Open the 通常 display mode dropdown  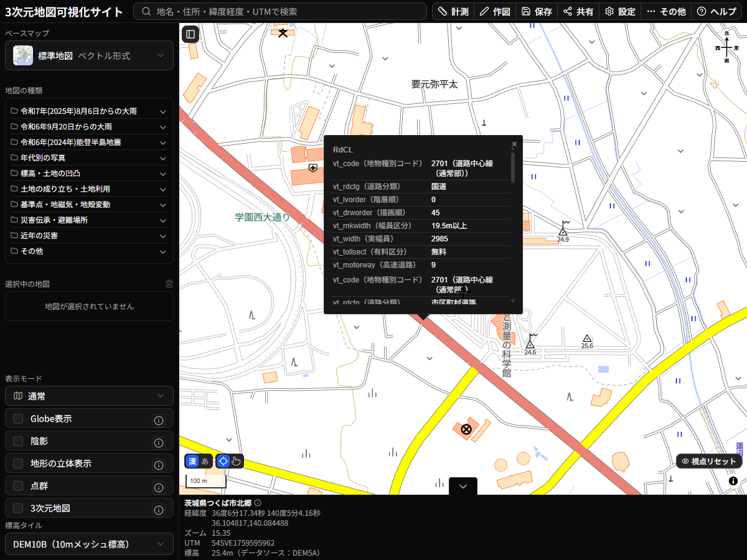pos(89,396)
